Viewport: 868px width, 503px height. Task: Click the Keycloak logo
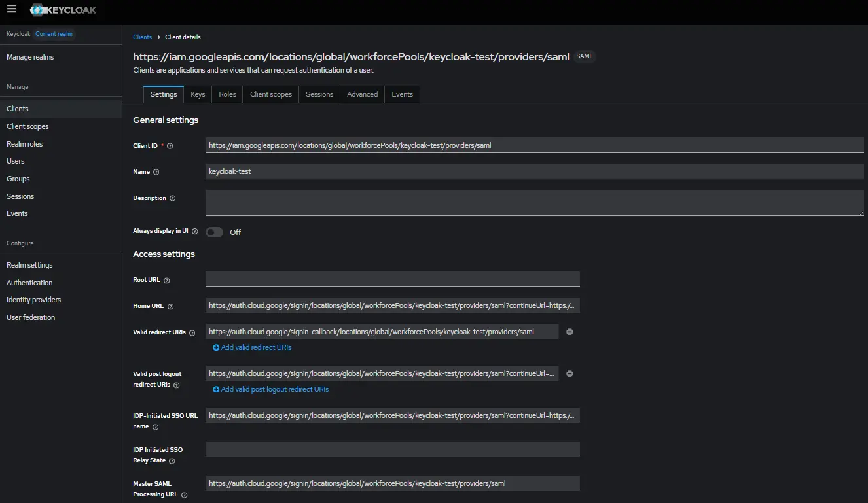pyautogui.click(x=62, y=10)
